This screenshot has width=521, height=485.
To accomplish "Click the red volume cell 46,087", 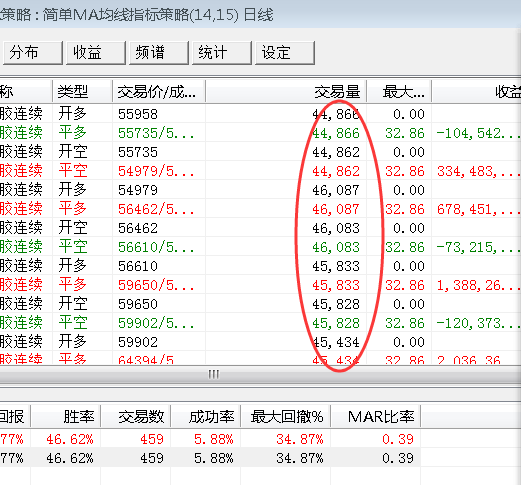I will coord(336,209).
